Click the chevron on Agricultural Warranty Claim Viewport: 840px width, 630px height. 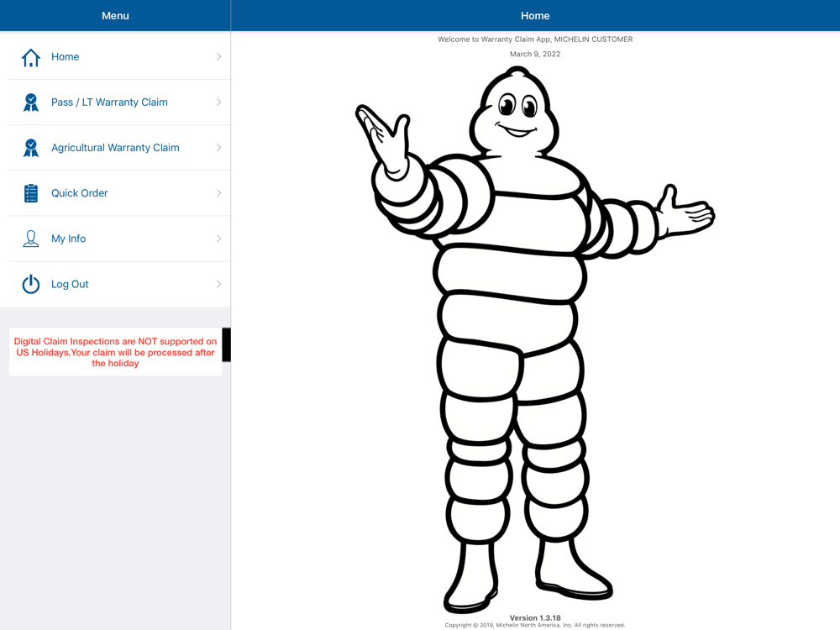coord(218,148)
